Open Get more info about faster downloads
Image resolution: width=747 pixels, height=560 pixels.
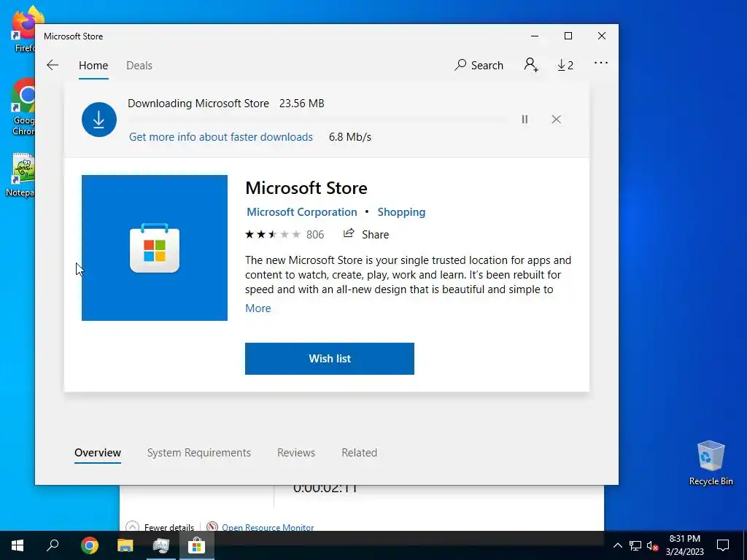tap(221, 137)
